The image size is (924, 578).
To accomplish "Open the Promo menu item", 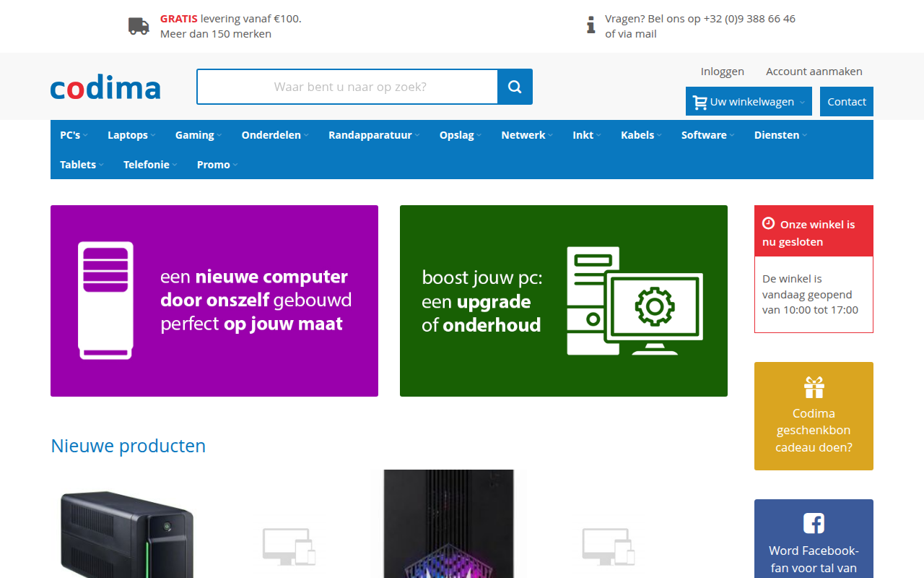I will point(217,165).
